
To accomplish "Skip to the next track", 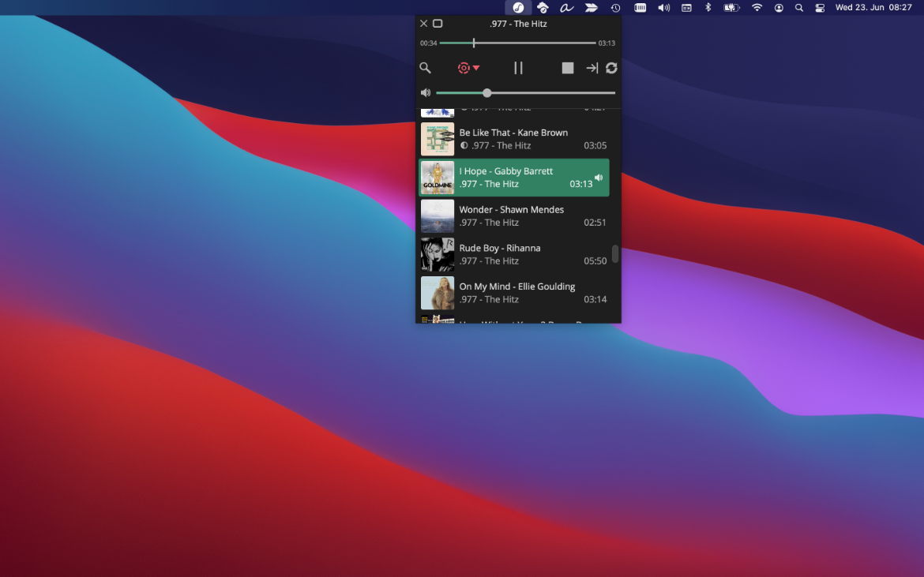I will pos(592,68).
